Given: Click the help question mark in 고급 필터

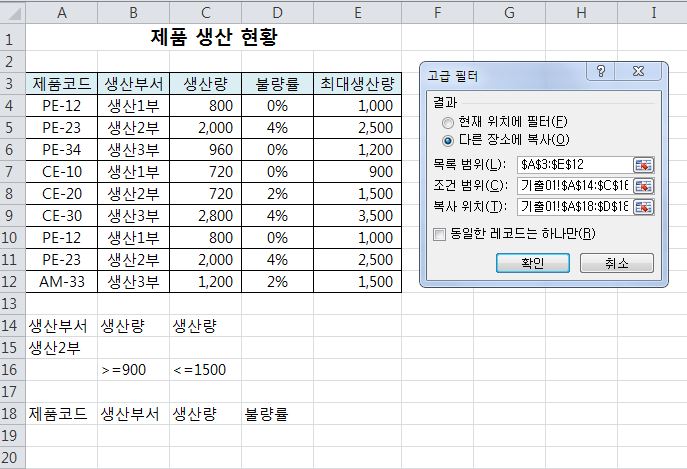Looking at the screenshot, I should [602, 72].
